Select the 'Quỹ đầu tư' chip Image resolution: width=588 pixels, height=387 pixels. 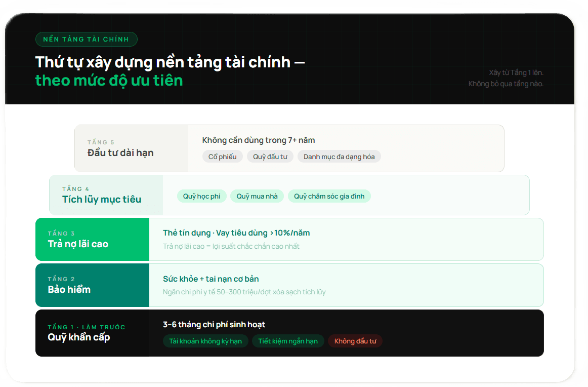[270, 157]
